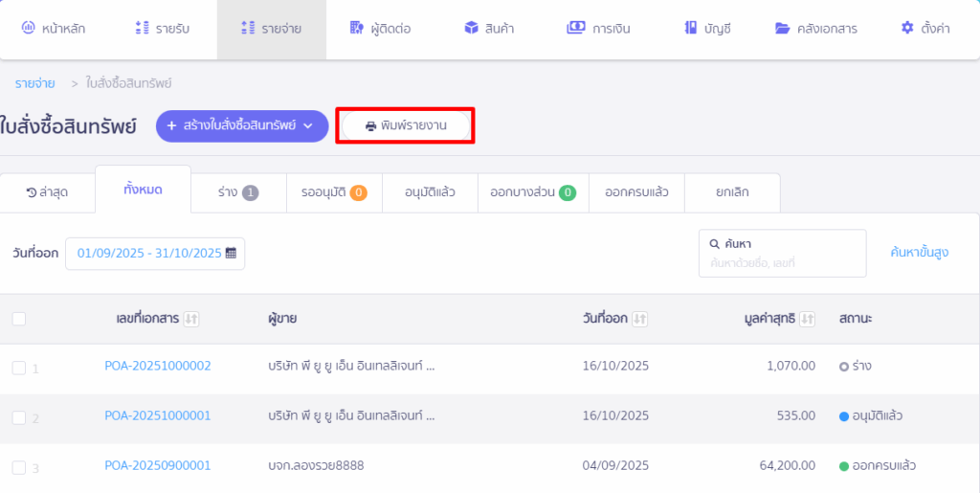Open the expenses menu in navigation bar
The width and height of the screenshot is (980, 493).
[271, 29]
